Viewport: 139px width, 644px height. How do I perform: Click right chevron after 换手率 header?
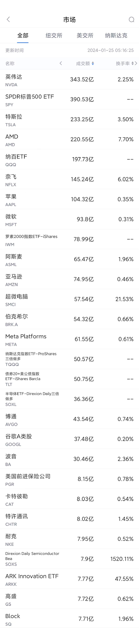point(136,63)
